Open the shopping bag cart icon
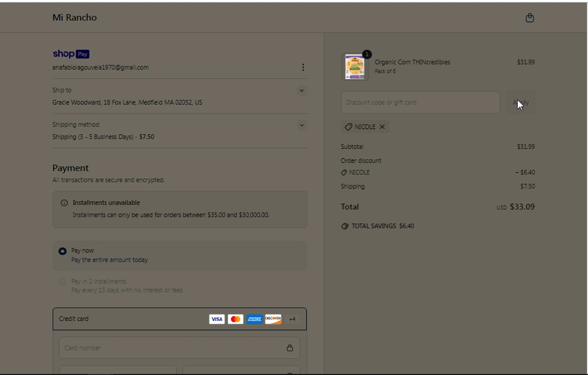The image size is (588, 375). click(530, 18)
